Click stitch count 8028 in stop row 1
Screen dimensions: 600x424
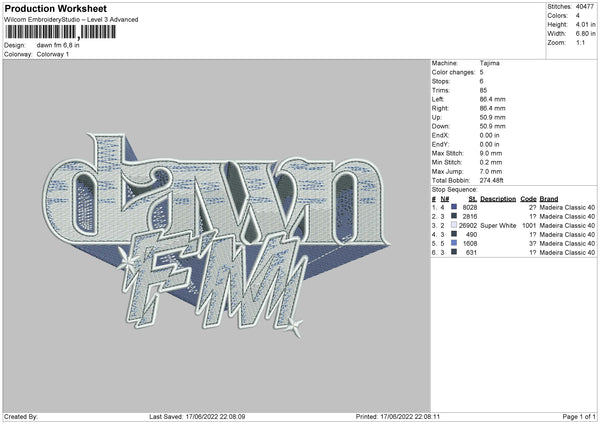tap(470, 207)
